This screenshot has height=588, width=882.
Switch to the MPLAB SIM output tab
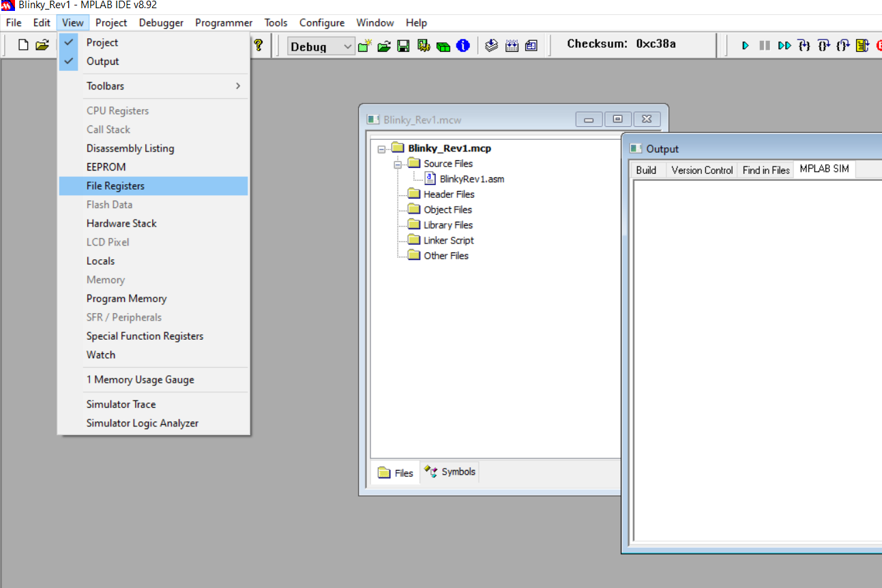point(823,169)
